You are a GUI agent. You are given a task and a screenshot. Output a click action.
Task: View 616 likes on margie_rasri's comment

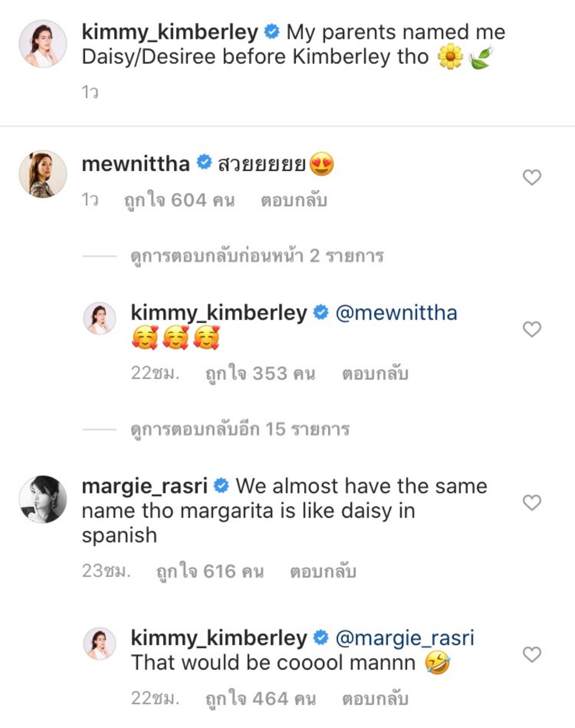point(210,572)
